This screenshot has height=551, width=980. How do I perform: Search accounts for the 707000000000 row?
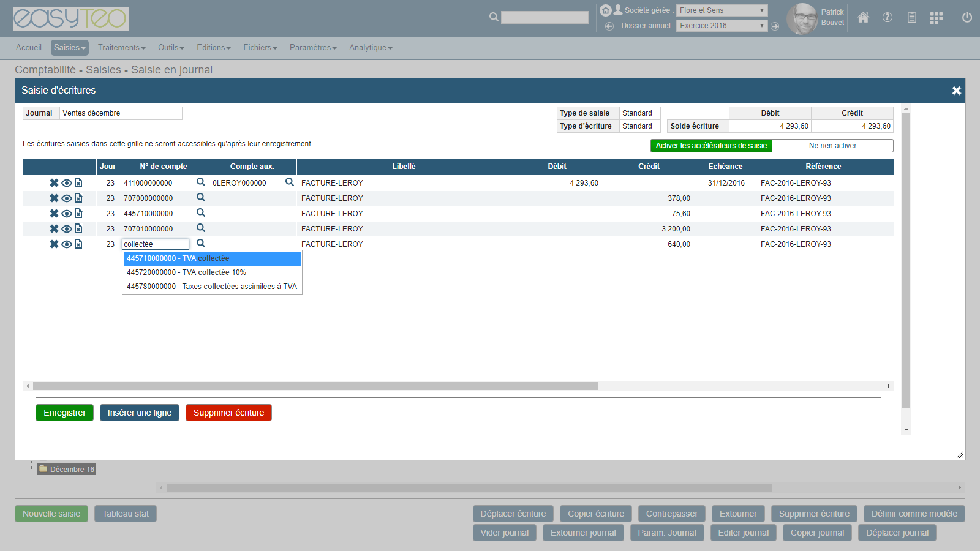pyautogui.click(x=200, y=198)
